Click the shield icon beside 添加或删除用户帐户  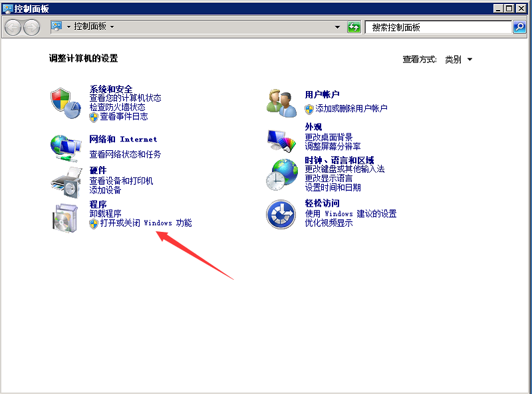(x=309, y=109)
